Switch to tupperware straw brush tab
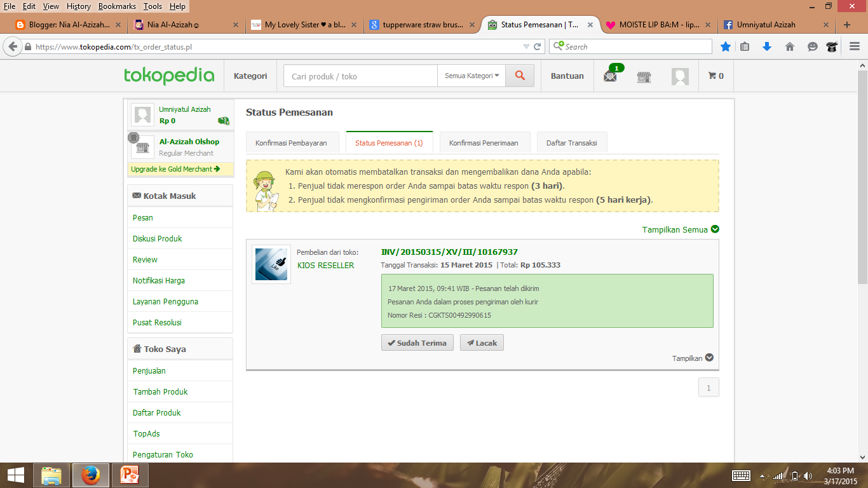 (423, 25)
